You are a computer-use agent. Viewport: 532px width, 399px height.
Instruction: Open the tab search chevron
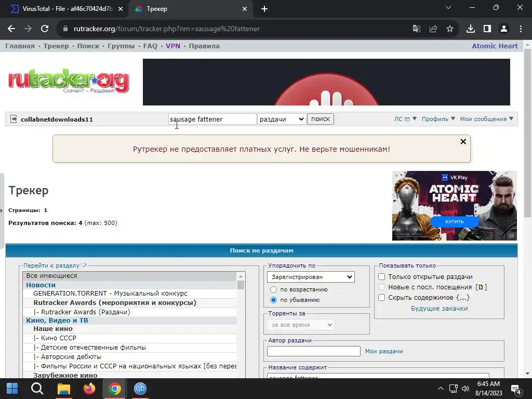[448, 7]
